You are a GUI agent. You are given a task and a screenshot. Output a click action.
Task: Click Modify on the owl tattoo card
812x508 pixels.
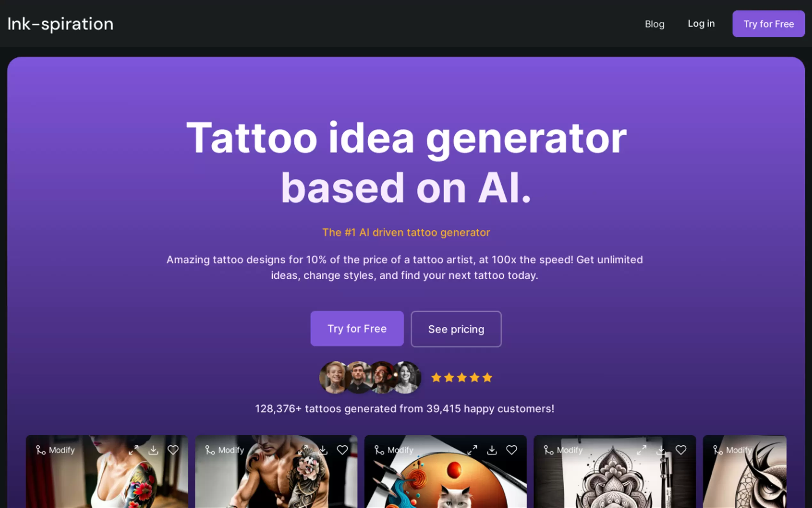tap(732, 450)
